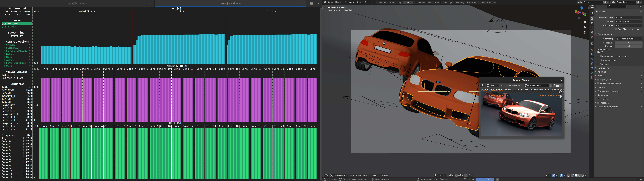This screenshot has width=644, height=181.
Task: Open the Material properties sphere icon
Action: (x=592, y=78)
